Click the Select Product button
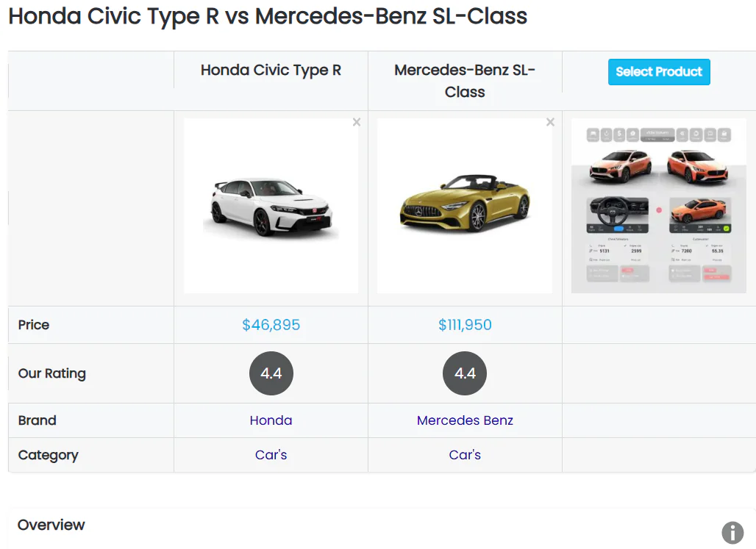The image size is (756, 549). (658, 72)
